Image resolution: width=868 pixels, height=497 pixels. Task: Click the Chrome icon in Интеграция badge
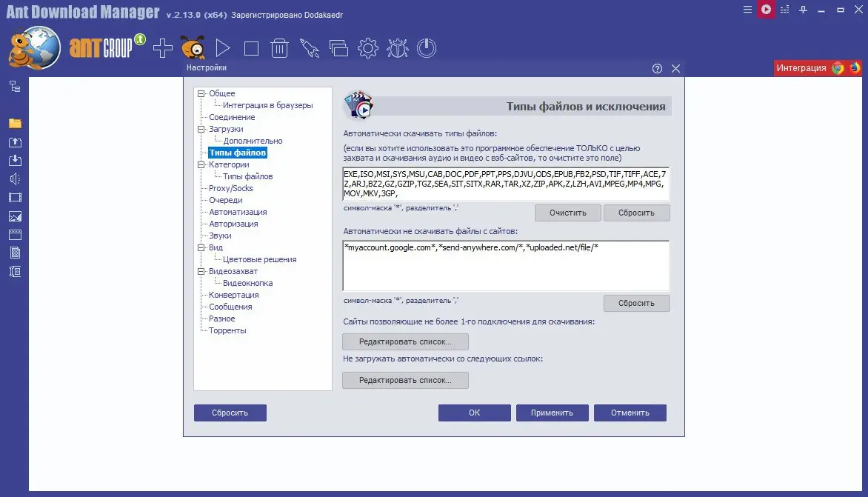(838, 67)
